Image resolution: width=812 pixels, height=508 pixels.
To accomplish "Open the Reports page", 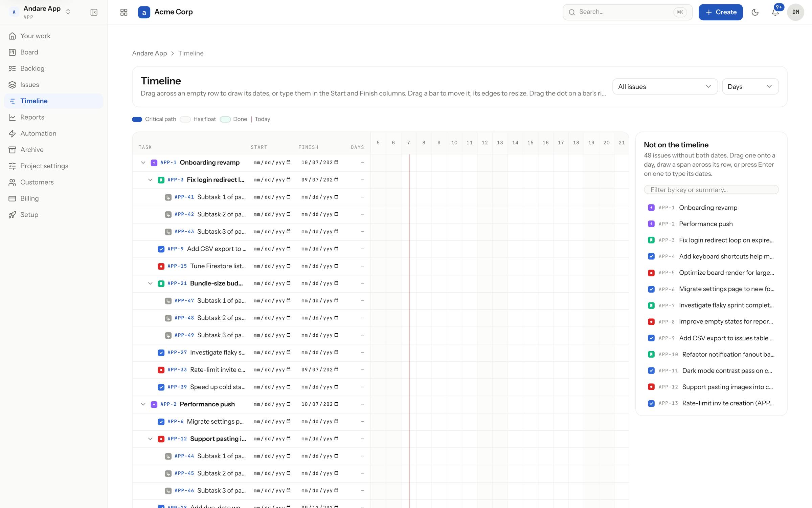I will click(x=53, y=117).
